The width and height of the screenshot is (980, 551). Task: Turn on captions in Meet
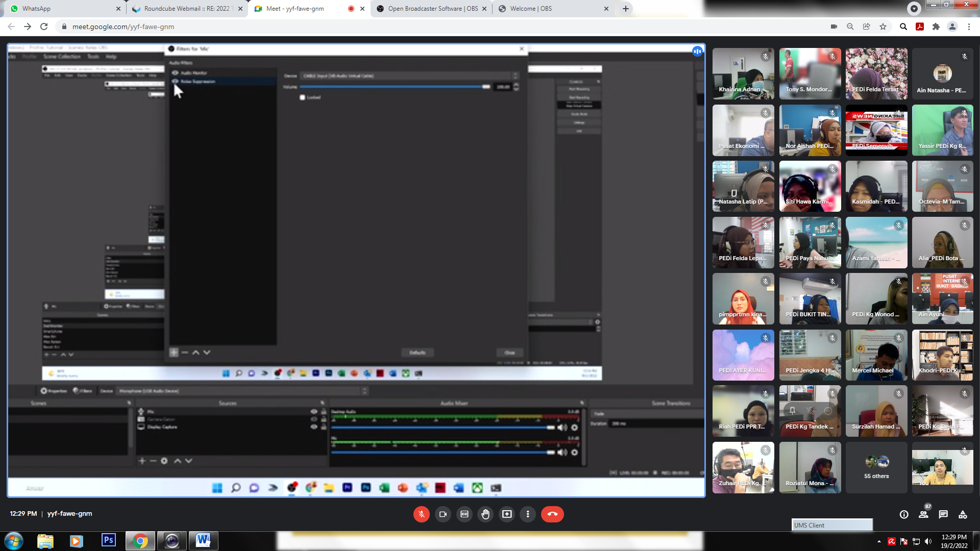(x=464, y=514)
